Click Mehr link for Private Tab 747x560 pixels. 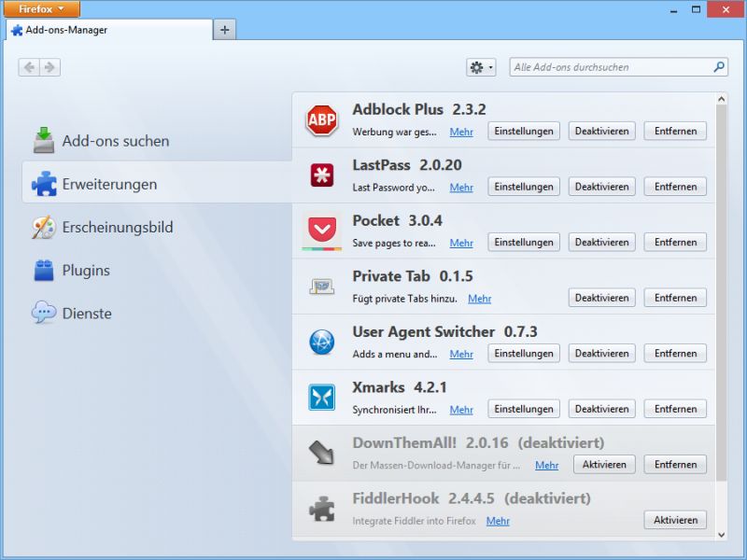click(x=479, y=299)
